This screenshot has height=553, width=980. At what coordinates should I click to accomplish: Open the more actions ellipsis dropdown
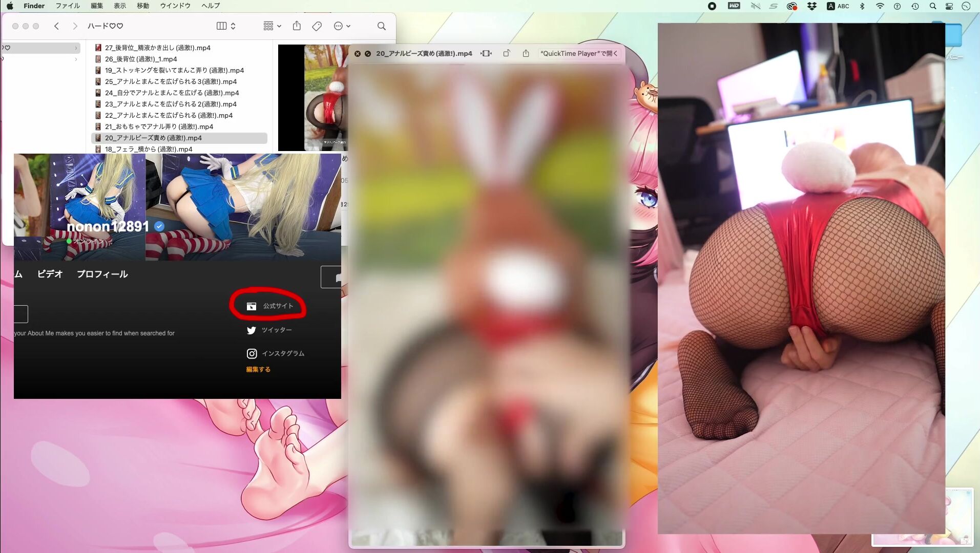pos(342,26)
